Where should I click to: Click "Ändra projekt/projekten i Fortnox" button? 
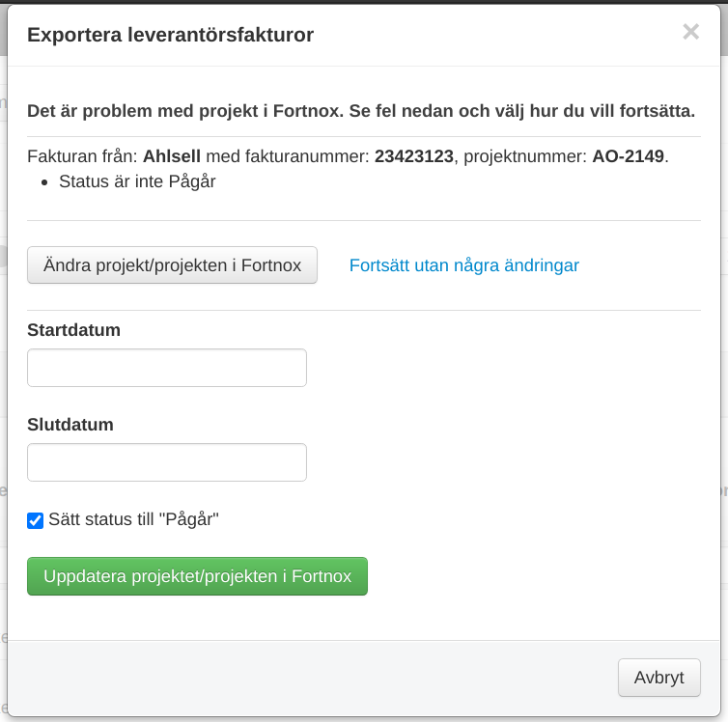(173, 264)
